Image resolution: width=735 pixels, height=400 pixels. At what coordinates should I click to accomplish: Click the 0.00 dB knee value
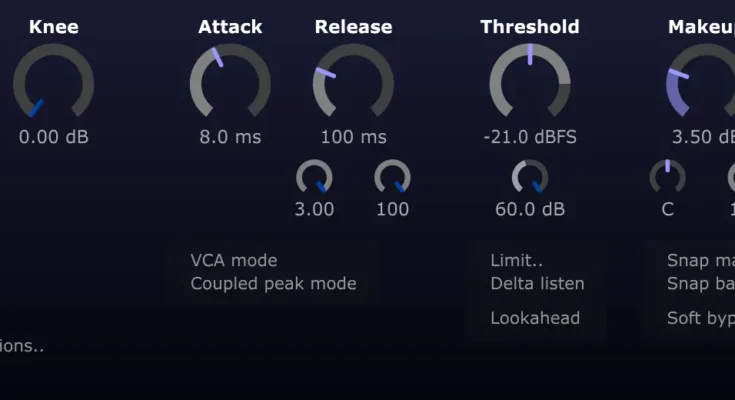point(53,136)
